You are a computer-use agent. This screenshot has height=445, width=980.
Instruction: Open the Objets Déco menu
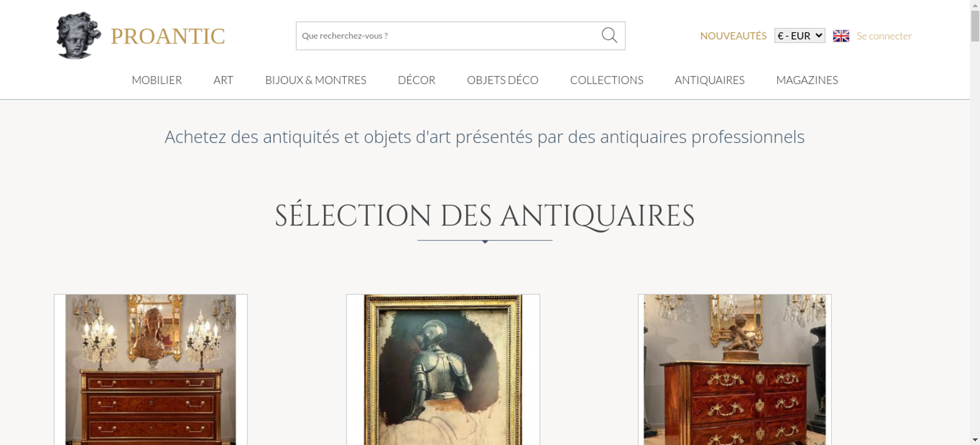coord(503,80)
